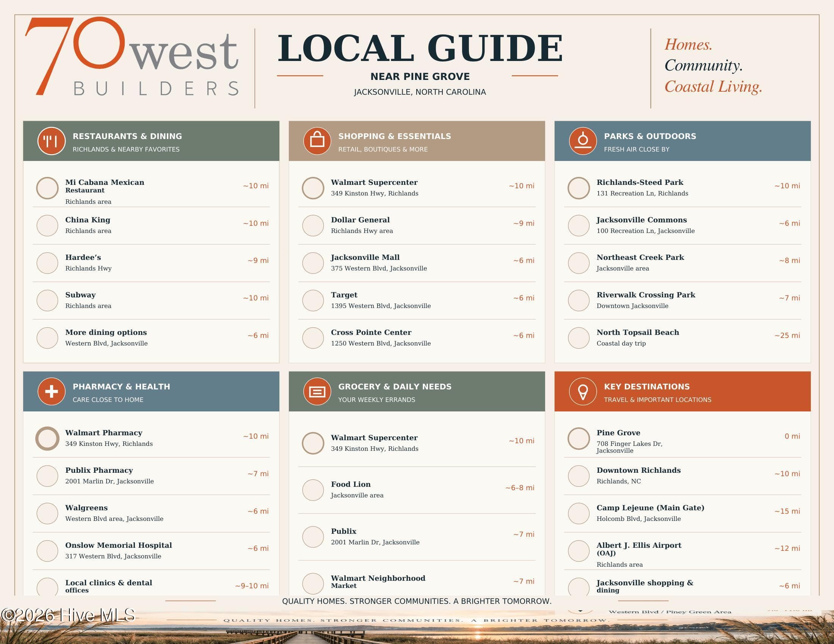
Task: Click the Restaurants & Dining header title
Action: click(x=127, y=136)
